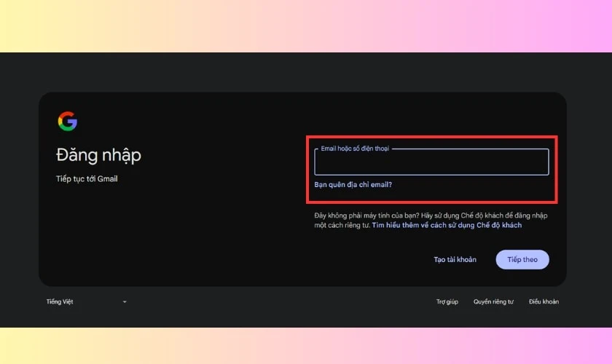
Task: Open the Điều khoản footer link
Action: point(544,301)
